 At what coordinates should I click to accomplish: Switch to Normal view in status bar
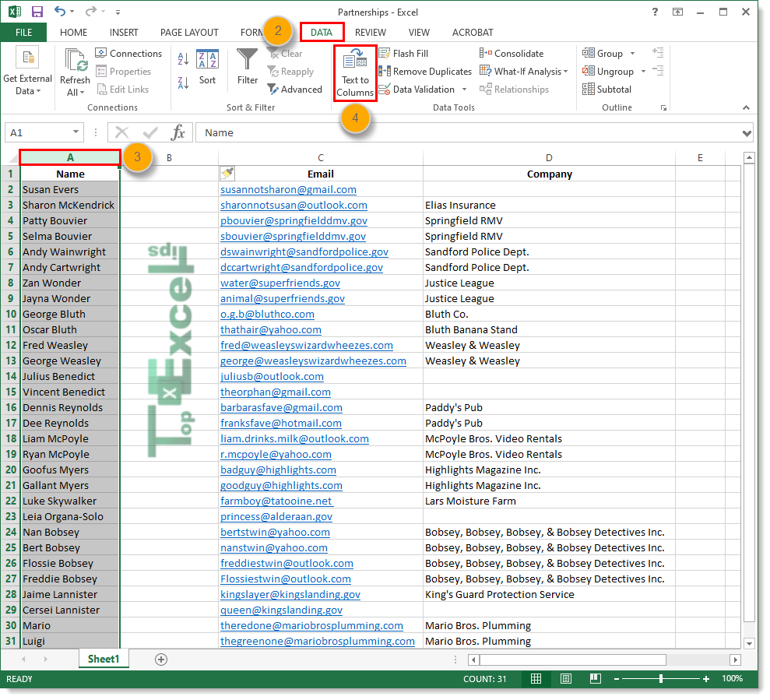point(536,679)
